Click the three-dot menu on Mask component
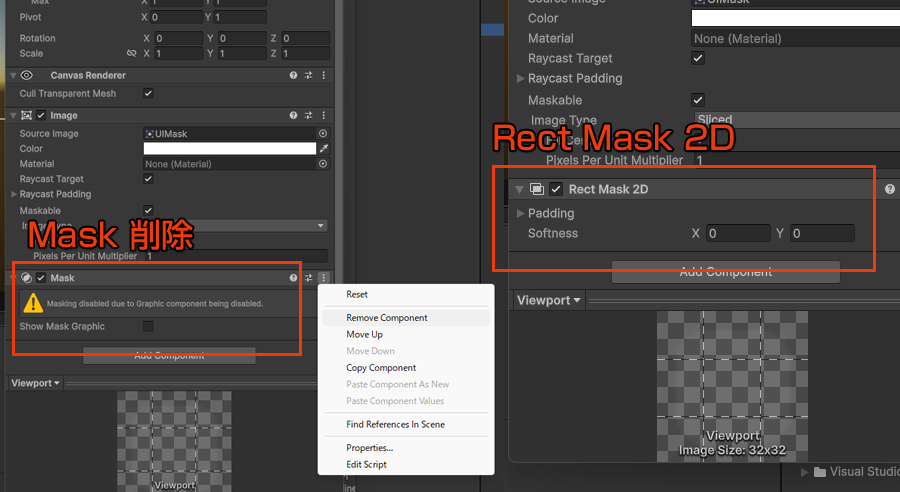Image resolution: width=900 pixels, height=492 pixels. point(323,278)
